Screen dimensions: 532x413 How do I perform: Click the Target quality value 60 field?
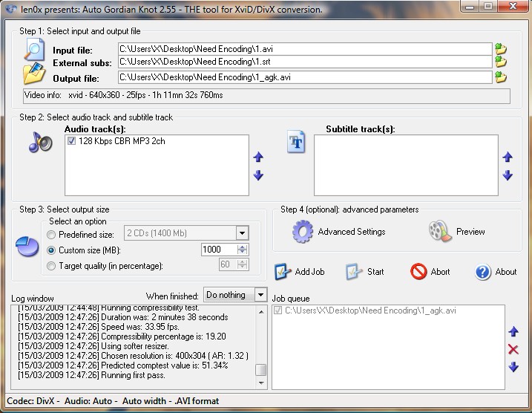pos(228,264)
